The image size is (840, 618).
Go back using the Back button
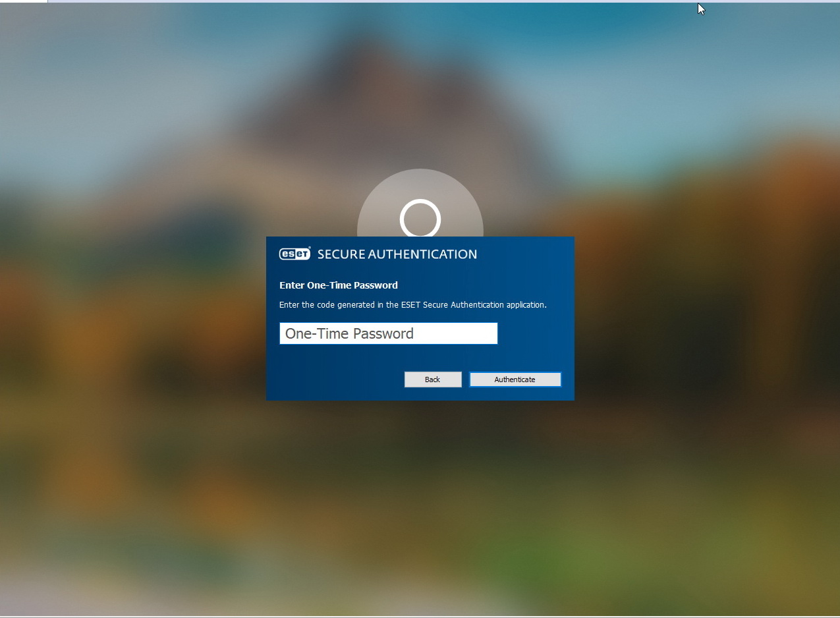tap(433, 379)
